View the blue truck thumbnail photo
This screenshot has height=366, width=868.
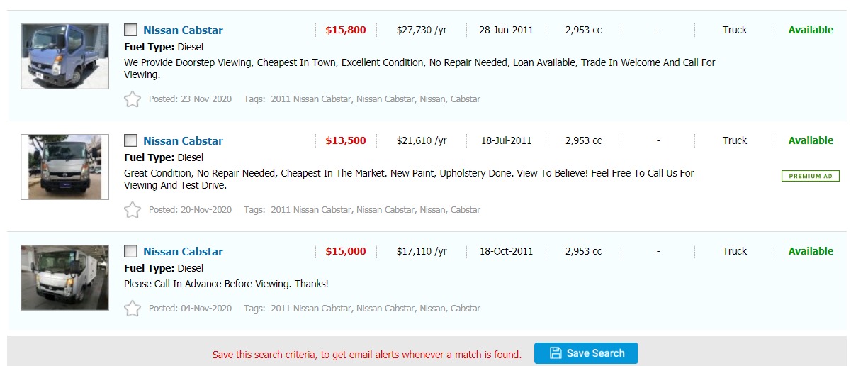[x=64, y=56]
